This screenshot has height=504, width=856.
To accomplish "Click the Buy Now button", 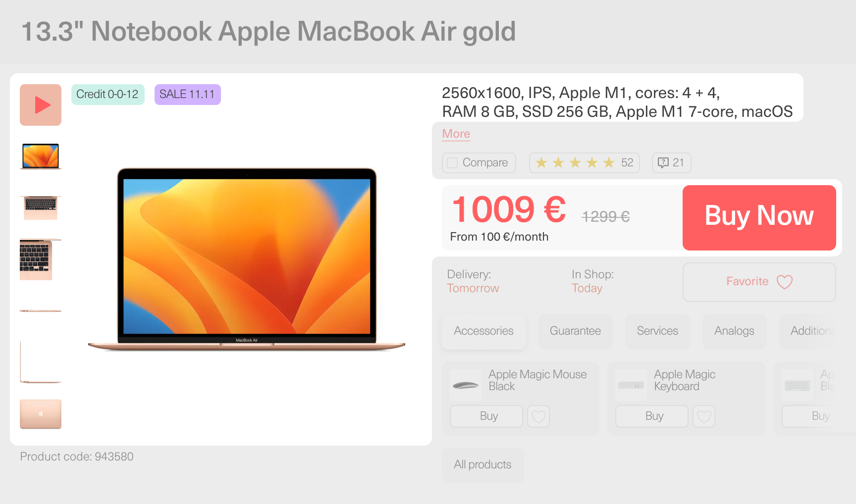I will pyautogui.click(x=759, y=218).
